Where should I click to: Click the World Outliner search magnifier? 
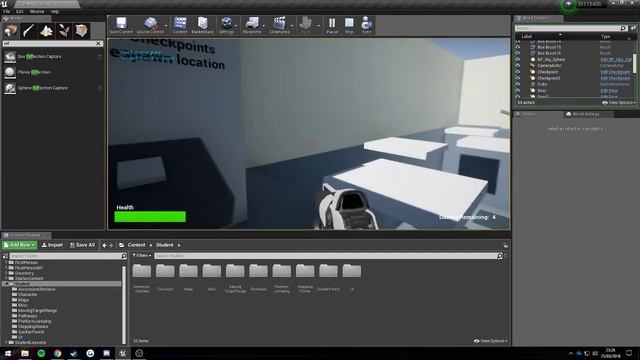[x=623, y=28]
